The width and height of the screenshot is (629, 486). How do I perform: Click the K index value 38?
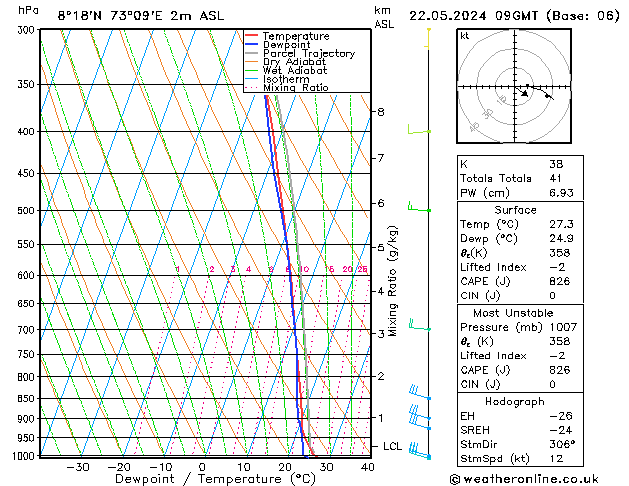click(x=556, y=164)
